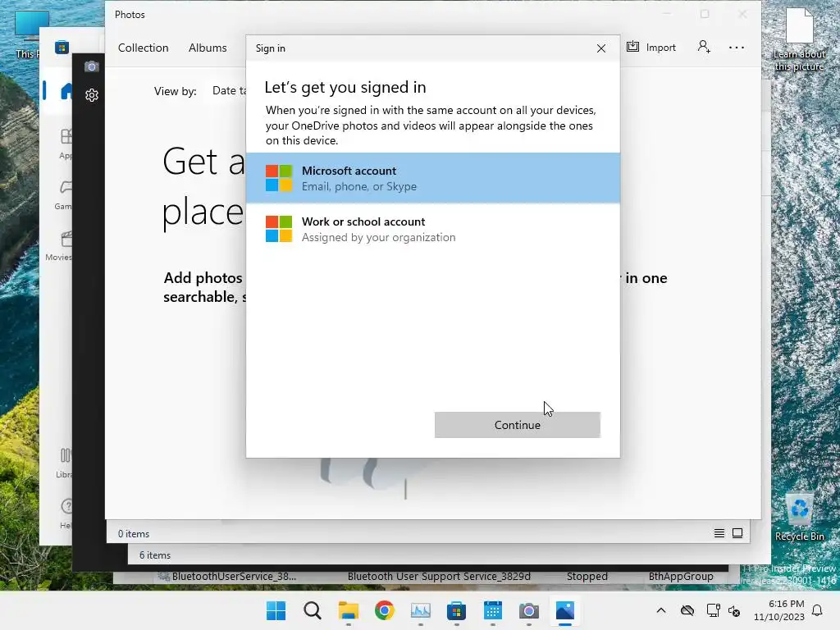Switch to details list view icon
The width and height of the screenshot is (840, 630).
[x=719, y=533]
